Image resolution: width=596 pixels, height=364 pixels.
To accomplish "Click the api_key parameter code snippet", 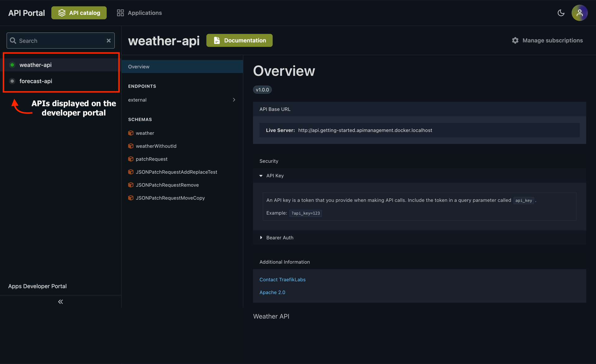I will click(524, 200).
